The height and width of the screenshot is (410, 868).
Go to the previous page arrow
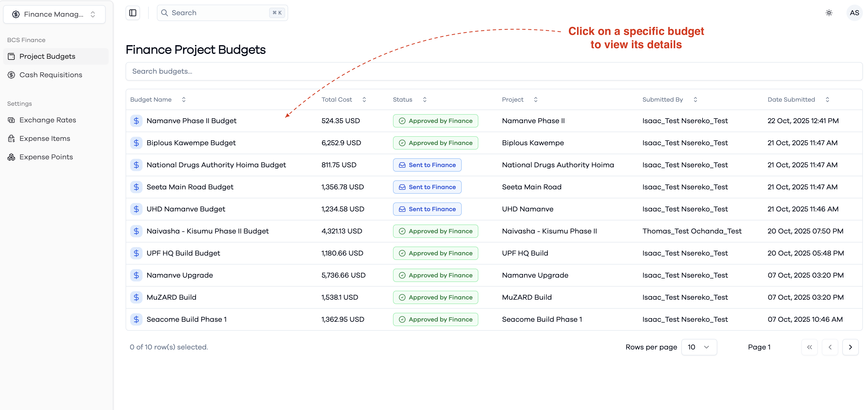830,347
